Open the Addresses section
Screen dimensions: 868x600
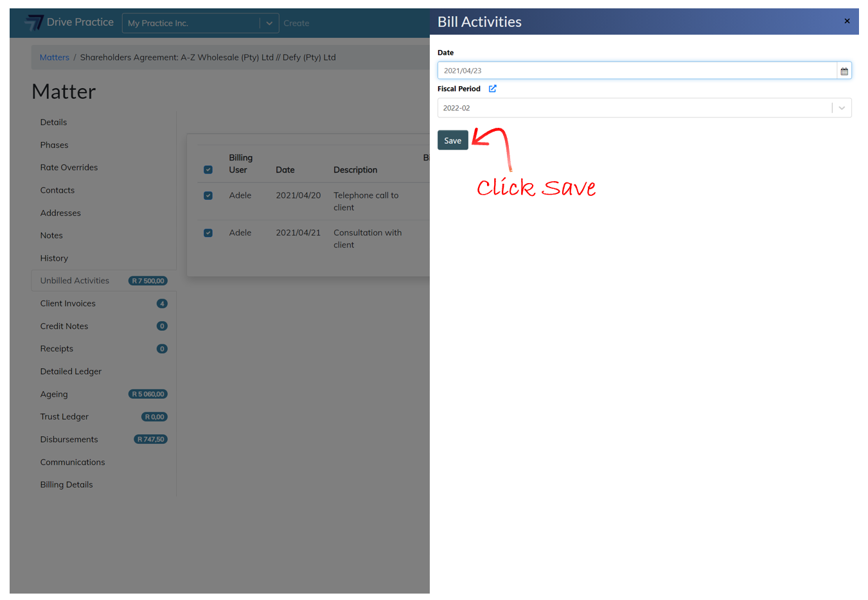pos(60,213)
